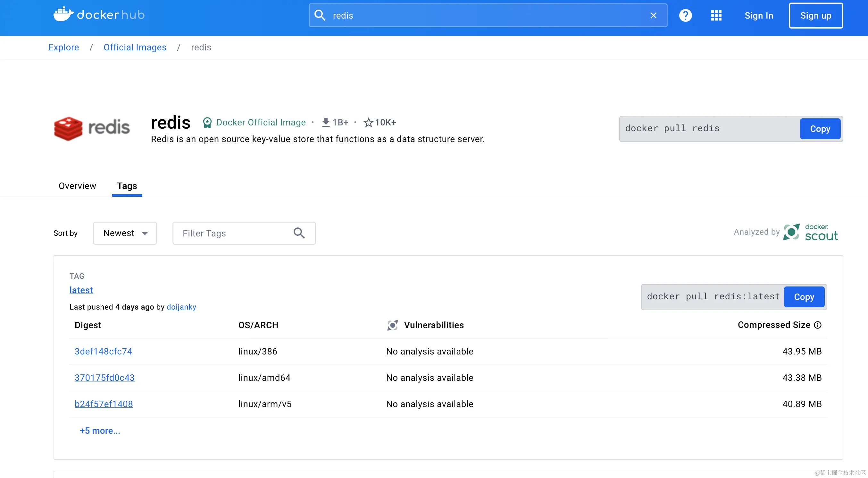Image resolution: width=868 pixels, height=478 pixels.
Task: Open digest b24f57ef1408
Action: (x=104, y=404)
